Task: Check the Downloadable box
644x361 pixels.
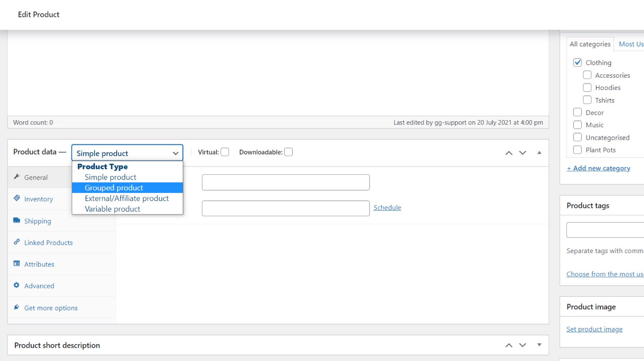Action: (288, 151)
